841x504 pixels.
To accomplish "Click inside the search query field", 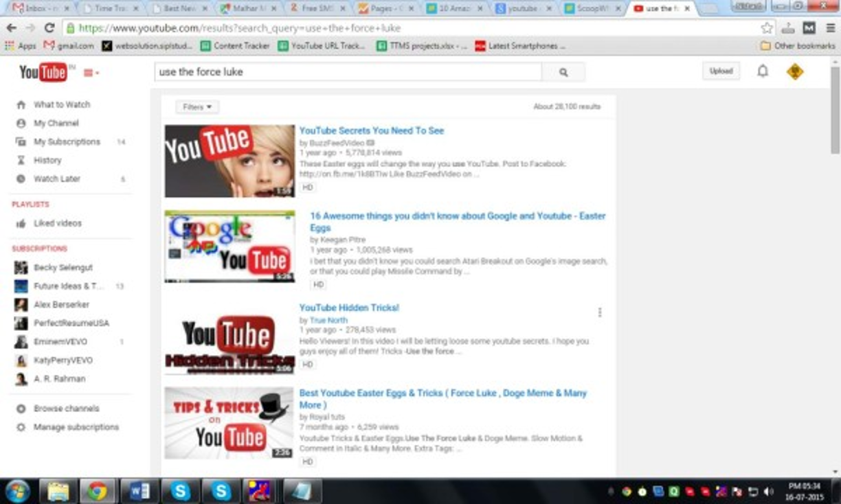I will click(344, 71).
